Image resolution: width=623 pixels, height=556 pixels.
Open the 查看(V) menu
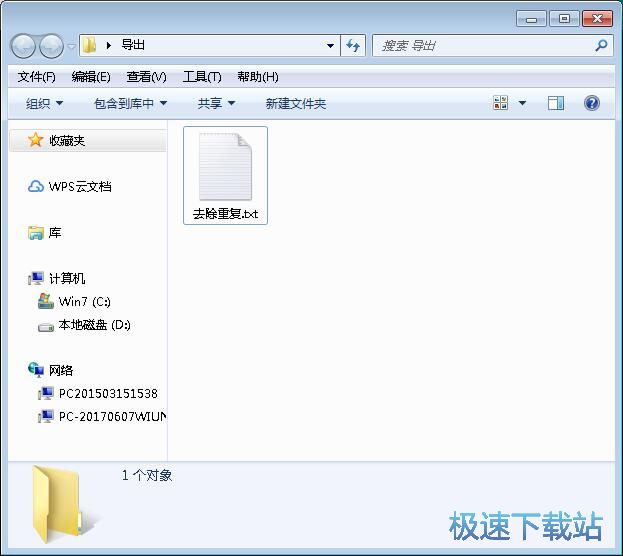click(146, 77)
